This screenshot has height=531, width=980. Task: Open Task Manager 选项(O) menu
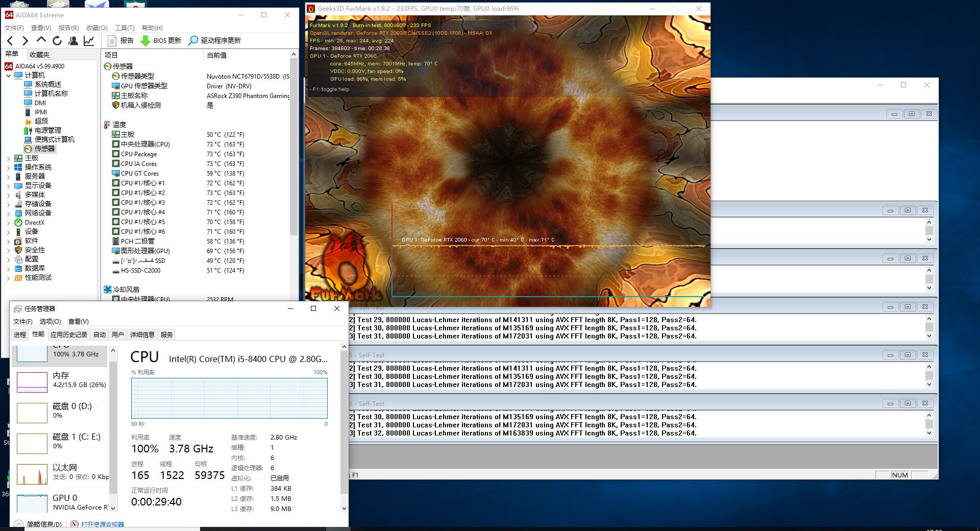[x=51, y=321]
